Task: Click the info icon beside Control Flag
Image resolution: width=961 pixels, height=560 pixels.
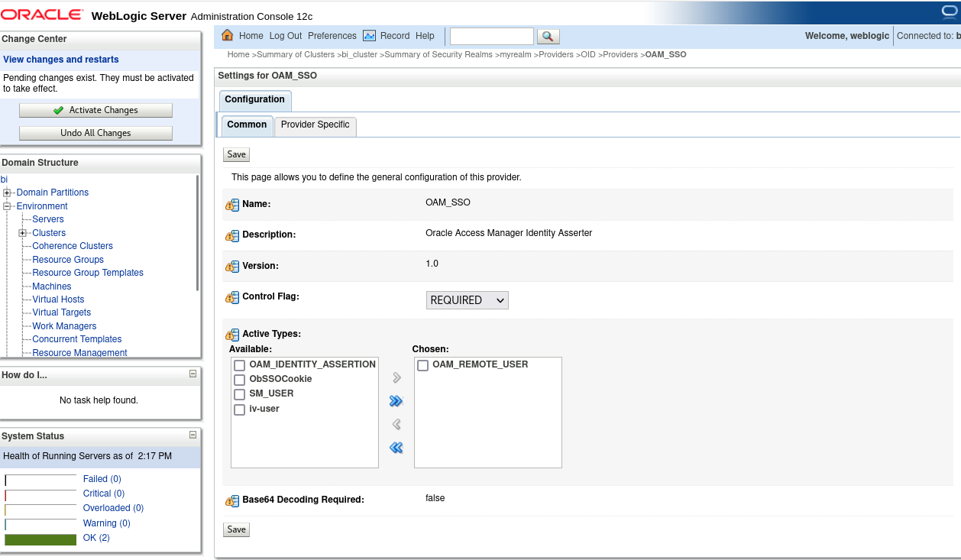Action: [x=231, y=297]
